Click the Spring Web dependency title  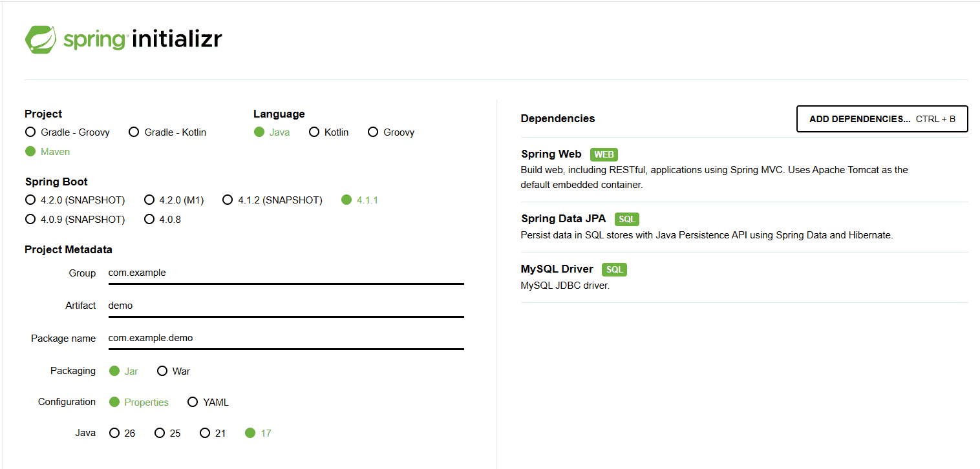click(551, 154)
